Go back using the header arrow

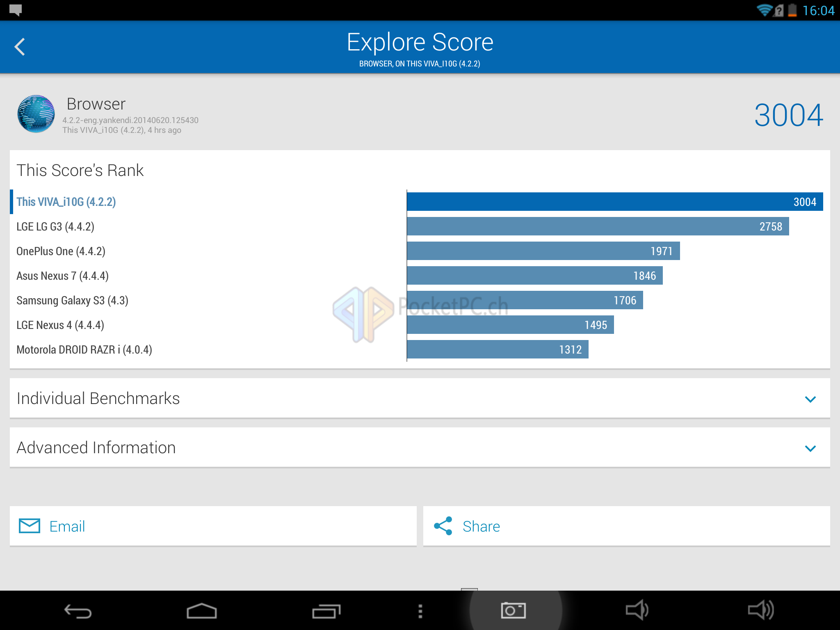[x=20, y=47]
